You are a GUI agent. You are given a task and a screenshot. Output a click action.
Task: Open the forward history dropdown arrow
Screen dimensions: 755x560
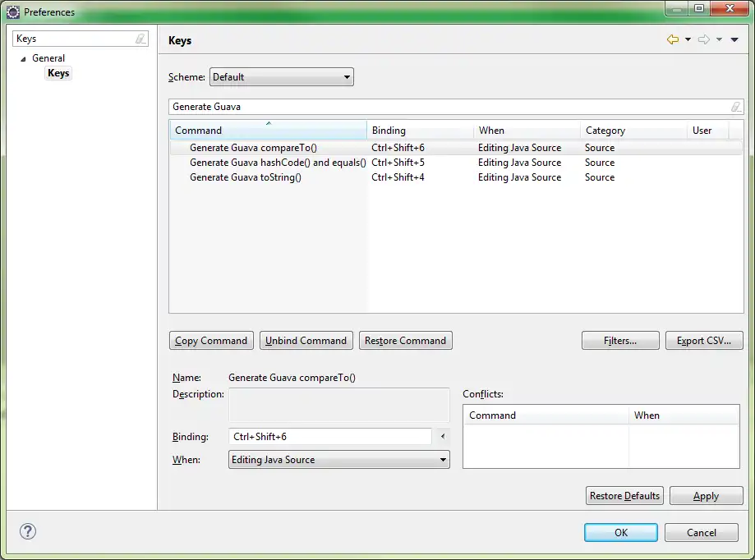(x=719, y=39)
